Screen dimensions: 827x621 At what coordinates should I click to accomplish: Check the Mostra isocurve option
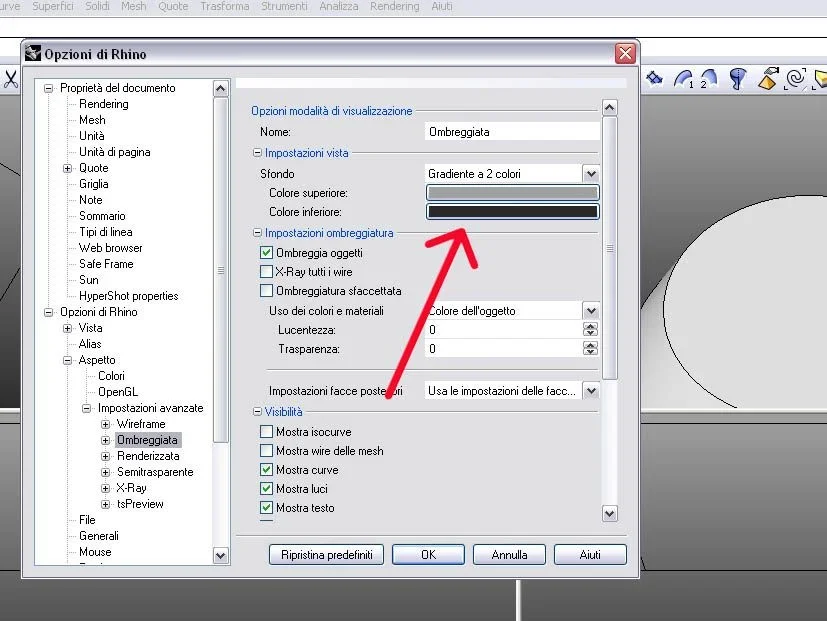coord(266,432)
